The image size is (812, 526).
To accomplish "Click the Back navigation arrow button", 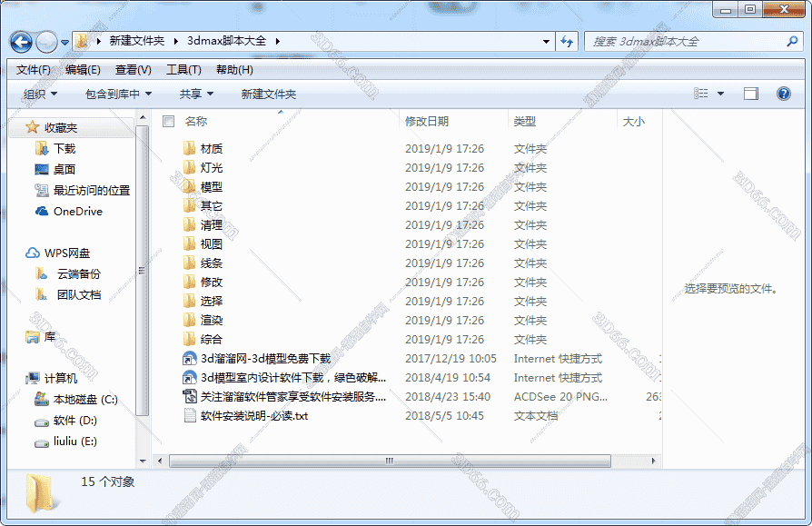I will click(23, 42).
